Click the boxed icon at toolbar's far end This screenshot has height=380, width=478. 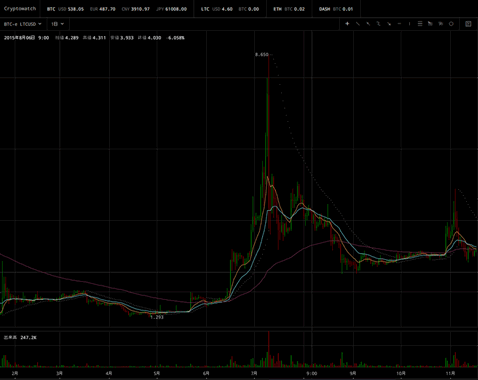[x=468, y=24]
